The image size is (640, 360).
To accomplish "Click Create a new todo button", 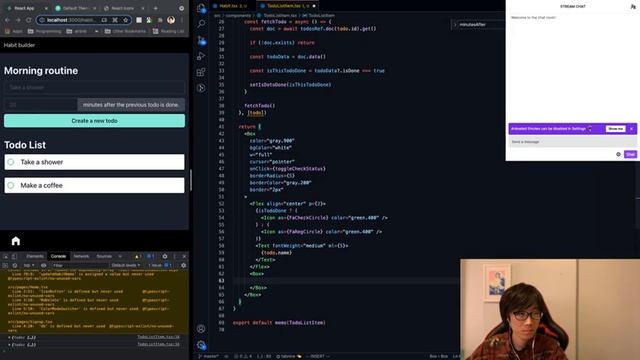I will click(x=94, y=121).
